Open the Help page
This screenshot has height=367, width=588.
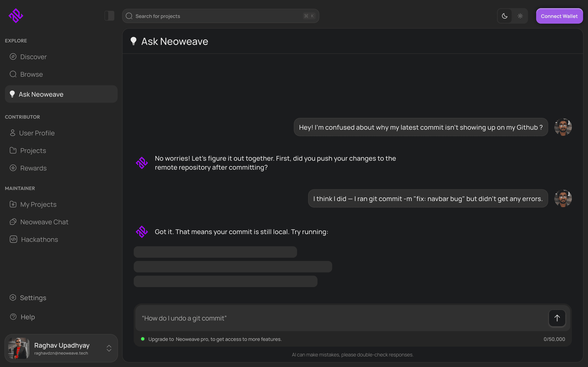[27, 317]
